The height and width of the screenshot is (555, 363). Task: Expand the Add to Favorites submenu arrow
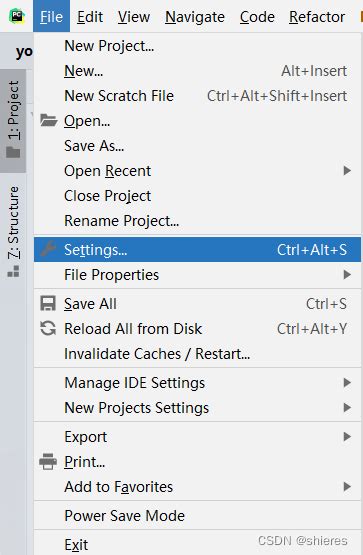(347, 487)
